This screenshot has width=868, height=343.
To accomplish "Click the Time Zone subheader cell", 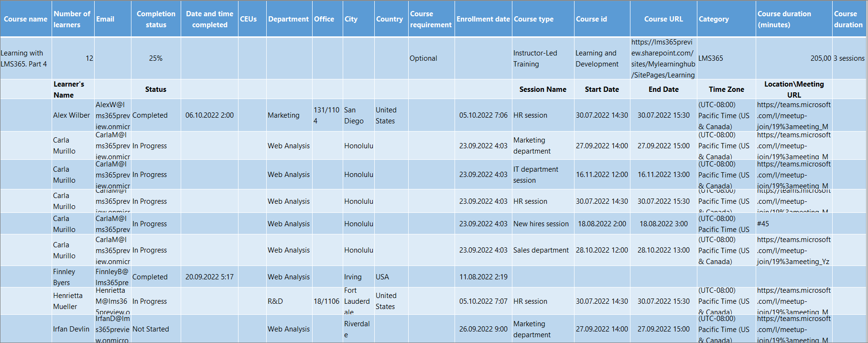I will point(726,89).
